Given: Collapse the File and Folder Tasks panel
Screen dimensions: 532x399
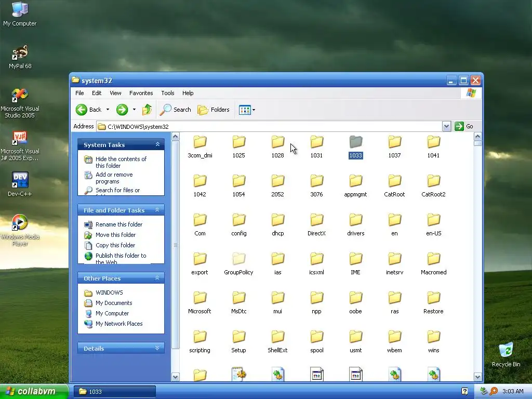Looking at the screenshot, I should (157, 210).
